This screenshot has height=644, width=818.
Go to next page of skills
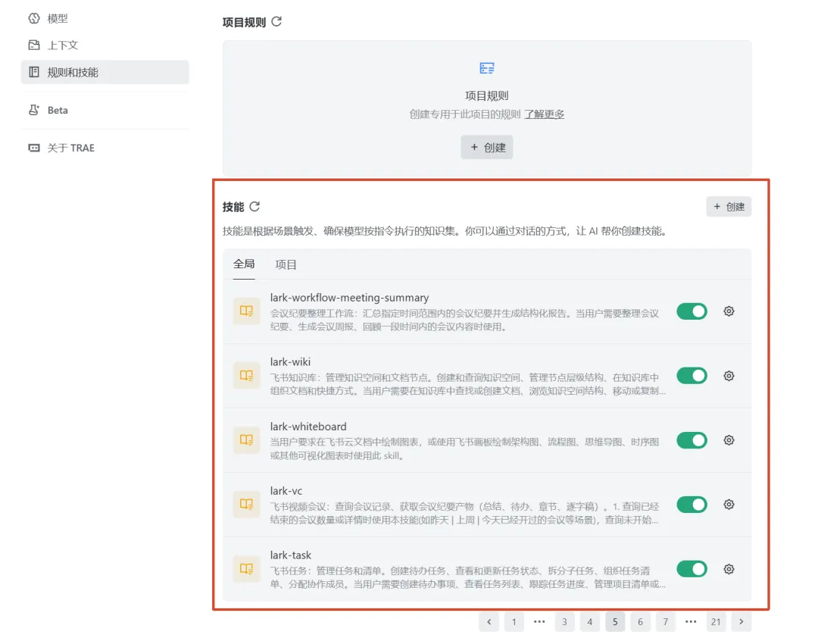(742, 622)
